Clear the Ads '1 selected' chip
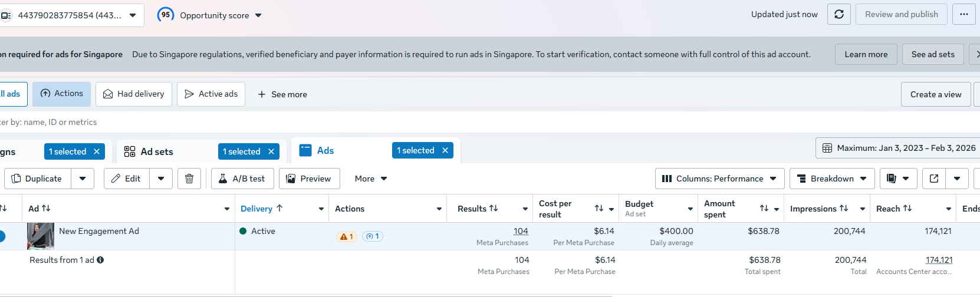This screenshot has height=297, width=980. [445, 150]
